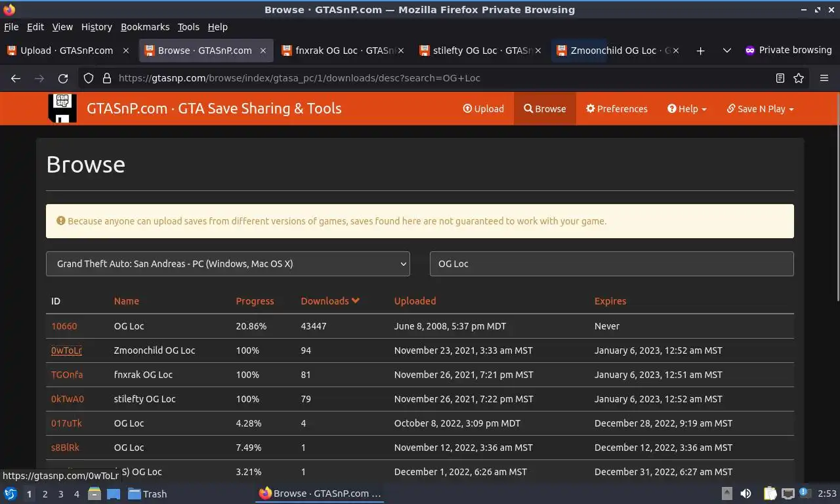Open the View menu
Image resolution: width=840 pixels, height=504 pixels.
pos(62,27)
